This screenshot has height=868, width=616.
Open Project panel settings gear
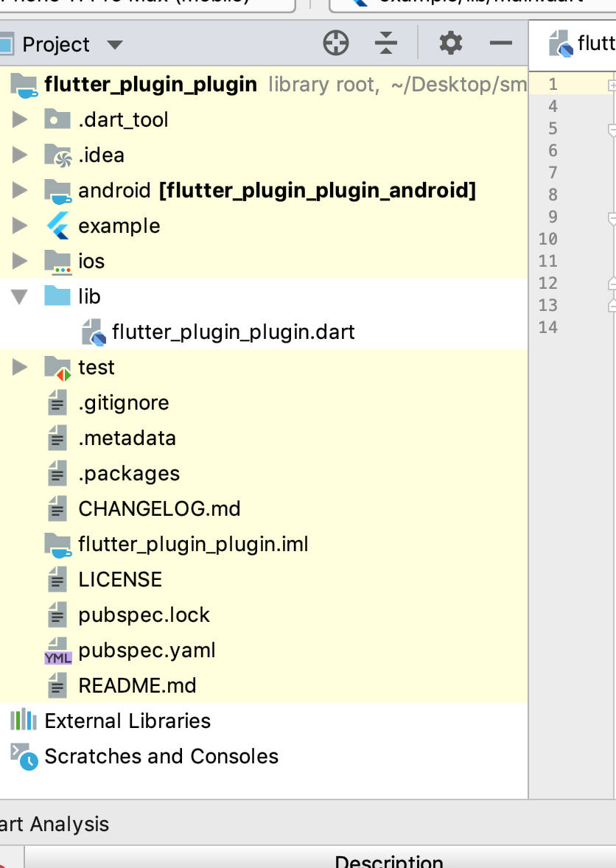pyautogui.click(x=450, y=43)
